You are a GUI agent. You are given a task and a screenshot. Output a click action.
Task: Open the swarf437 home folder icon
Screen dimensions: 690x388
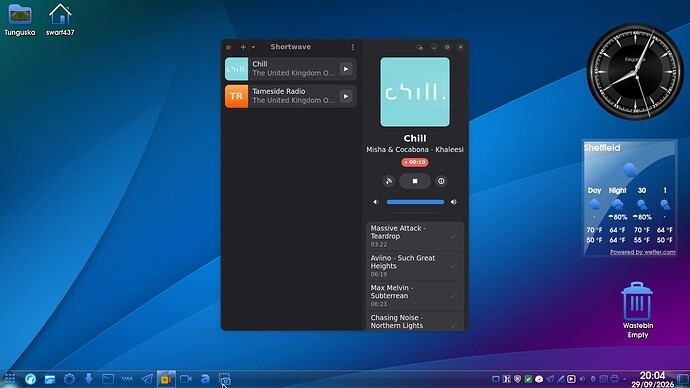pyautogui.click(x=60, y=20)
